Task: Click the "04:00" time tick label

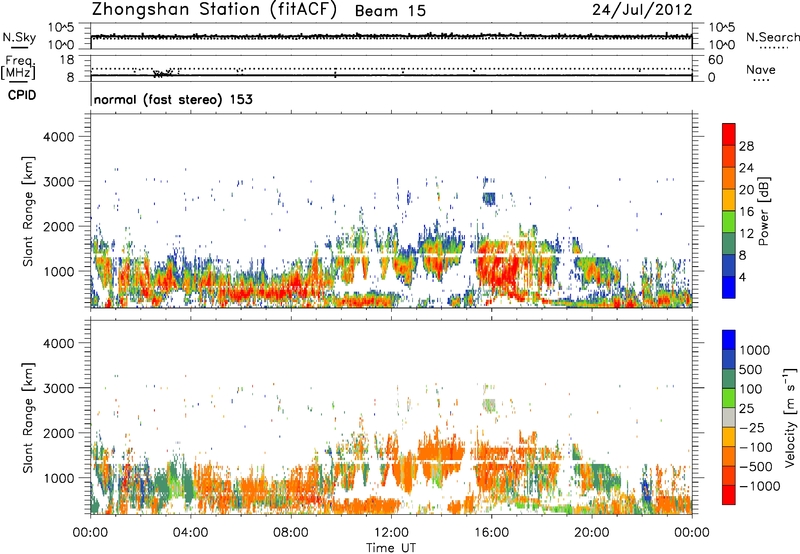Action: [x=190, y=533]
